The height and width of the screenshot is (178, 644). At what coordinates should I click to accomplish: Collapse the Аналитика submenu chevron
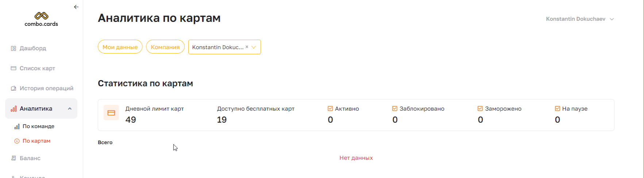[x=70, y=108]
